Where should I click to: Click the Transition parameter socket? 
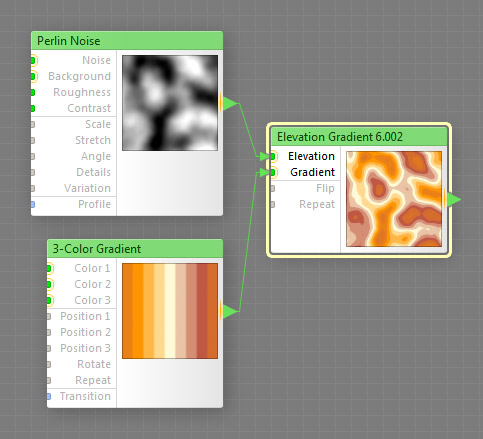pos(49,396)
